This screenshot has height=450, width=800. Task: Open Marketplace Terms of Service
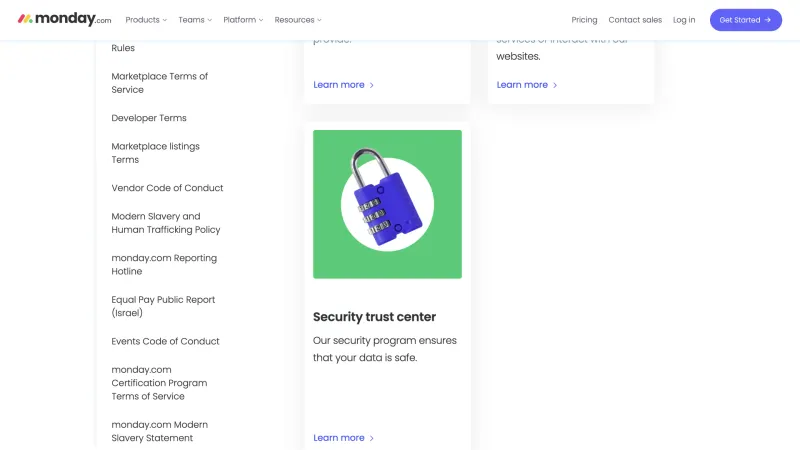(x=160, y=83)
